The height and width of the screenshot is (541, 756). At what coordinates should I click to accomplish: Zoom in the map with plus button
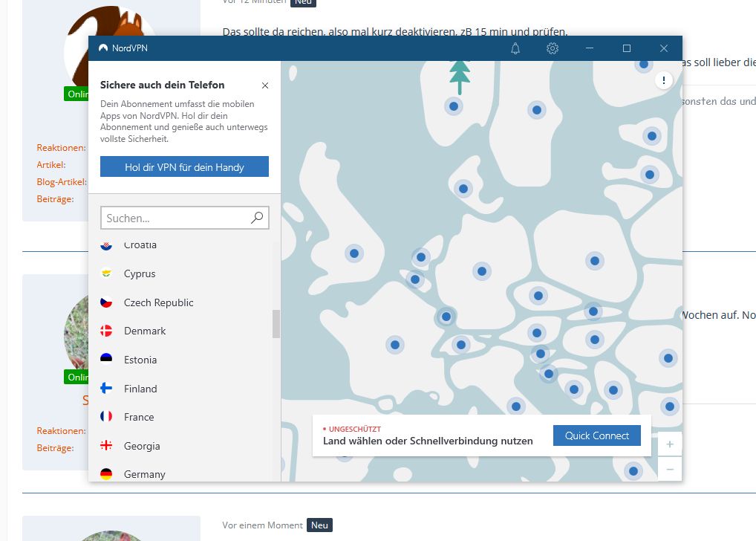click(x=669, y=444)
